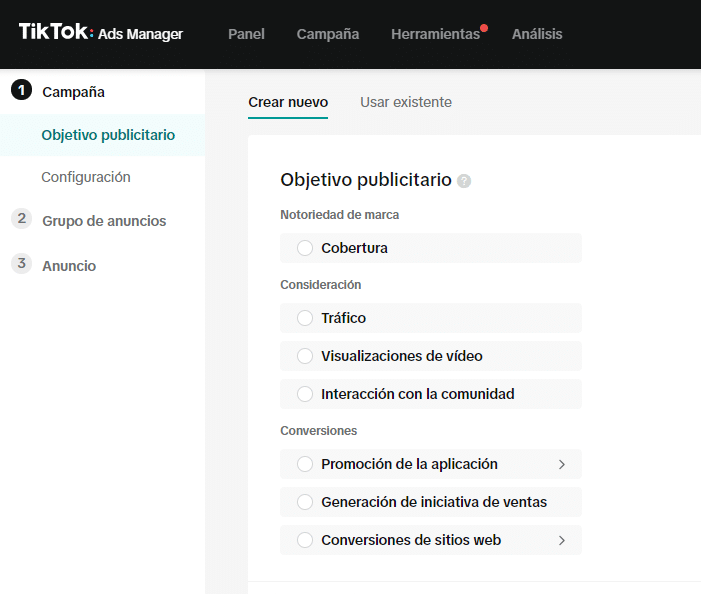Viewport: 701px width, 594px height.
Task: Switch to the Usar existente tab
Action: tap(406, 102)
